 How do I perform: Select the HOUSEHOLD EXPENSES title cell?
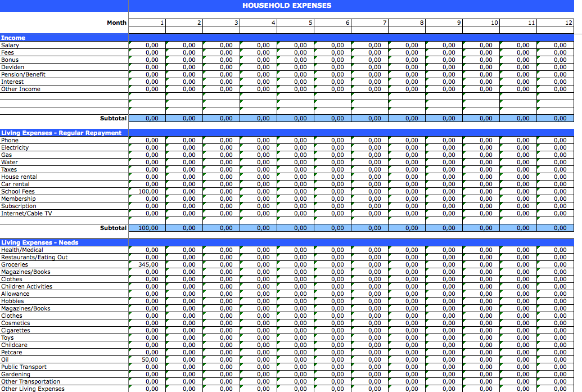287,6
